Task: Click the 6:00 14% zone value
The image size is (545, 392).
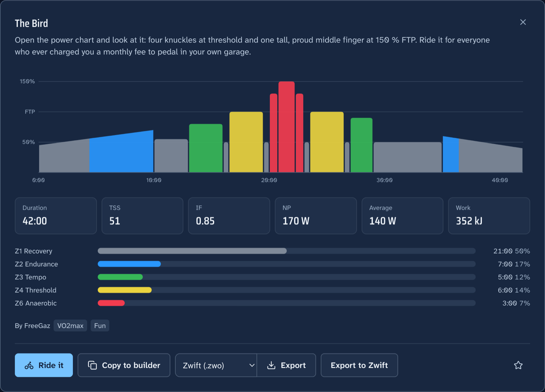Action: pyautogui.click(x=514, y=290)
